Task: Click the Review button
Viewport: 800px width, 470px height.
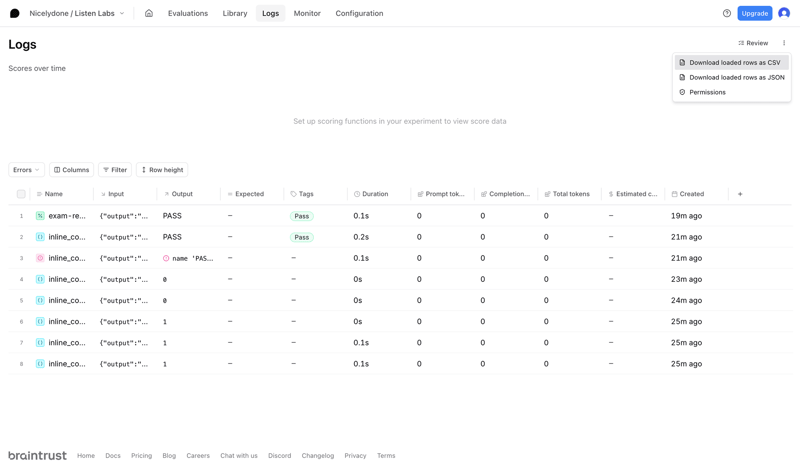Action: [x=753, y=43]
